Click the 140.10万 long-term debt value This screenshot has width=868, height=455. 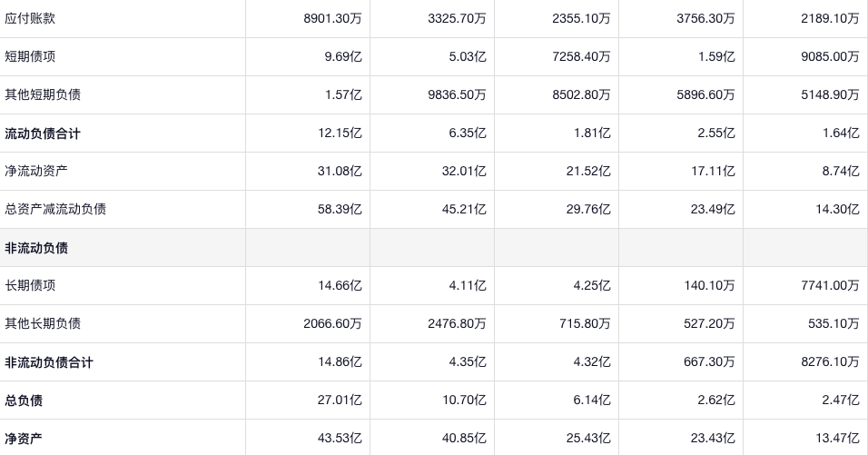709,285
